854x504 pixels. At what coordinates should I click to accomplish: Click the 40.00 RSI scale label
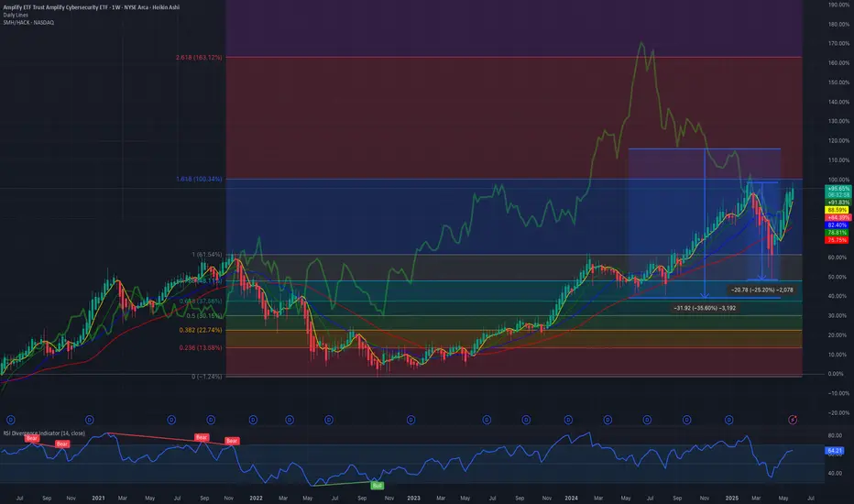pos(835,473)
